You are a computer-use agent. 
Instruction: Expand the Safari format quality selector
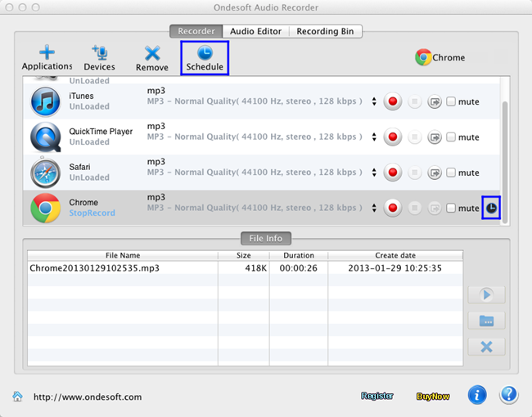(374, 173)
